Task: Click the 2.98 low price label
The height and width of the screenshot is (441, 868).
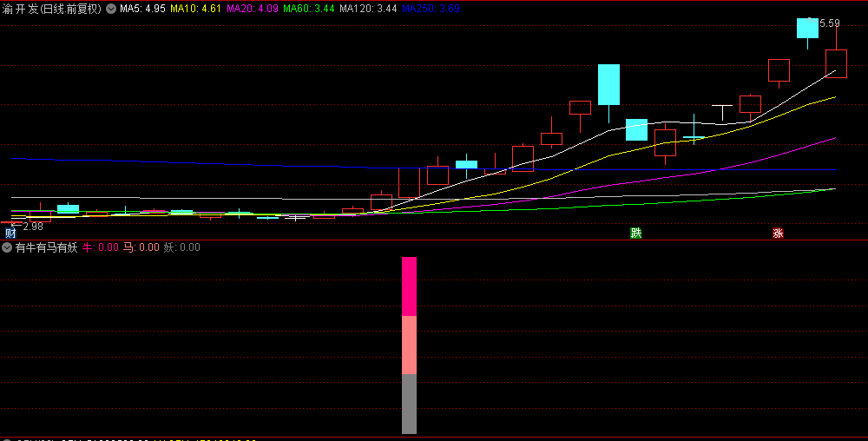Action: (33, 227)
